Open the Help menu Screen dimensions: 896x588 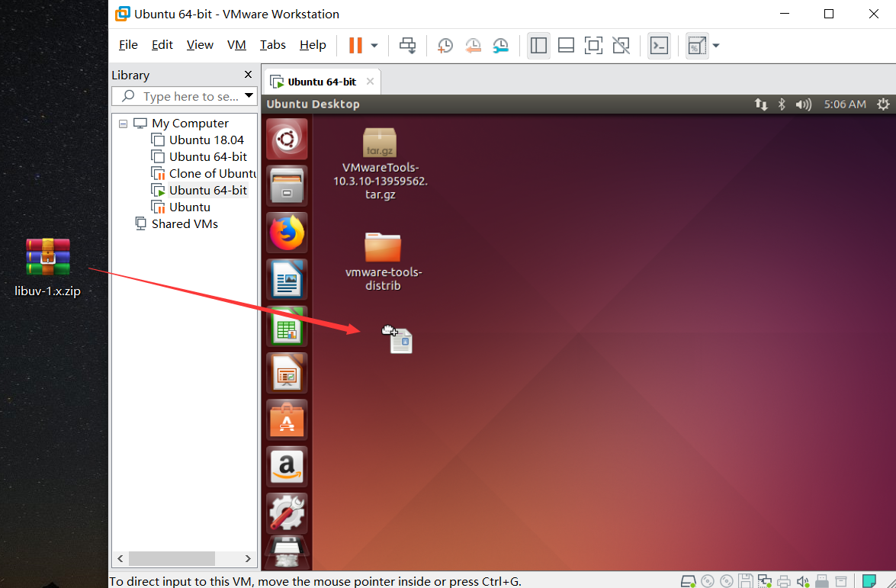click(x=313, y=44)
